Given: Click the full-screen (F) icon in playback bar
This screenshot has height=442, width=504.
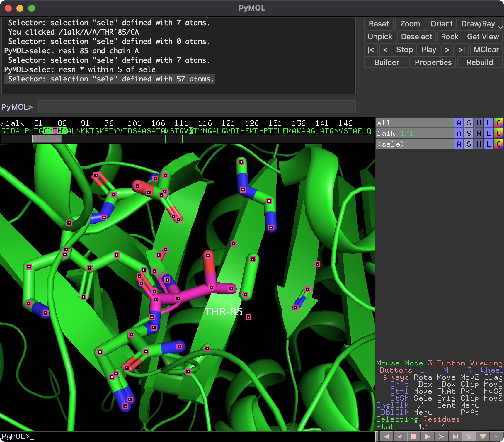Looking at the screenshot, I should pyautogui.click(x=497, y=436).
